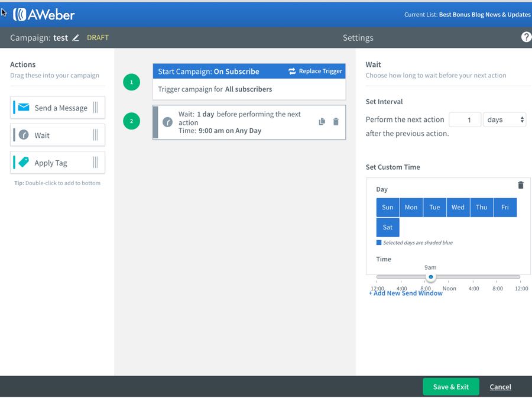Grab the Apply Tag drag handle
The image size is (532, 398).
coord(95,163)
